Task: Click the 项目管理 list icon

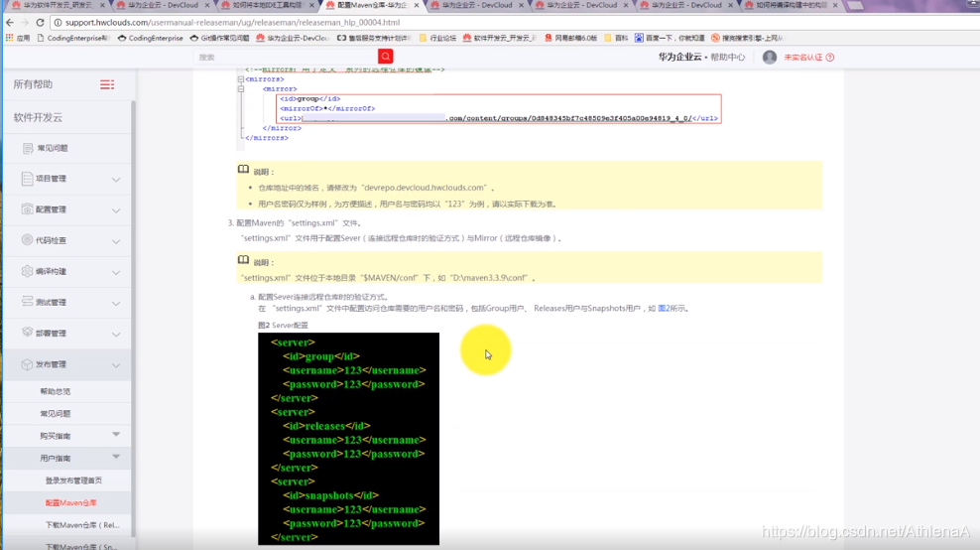Action: click(27, 179)
